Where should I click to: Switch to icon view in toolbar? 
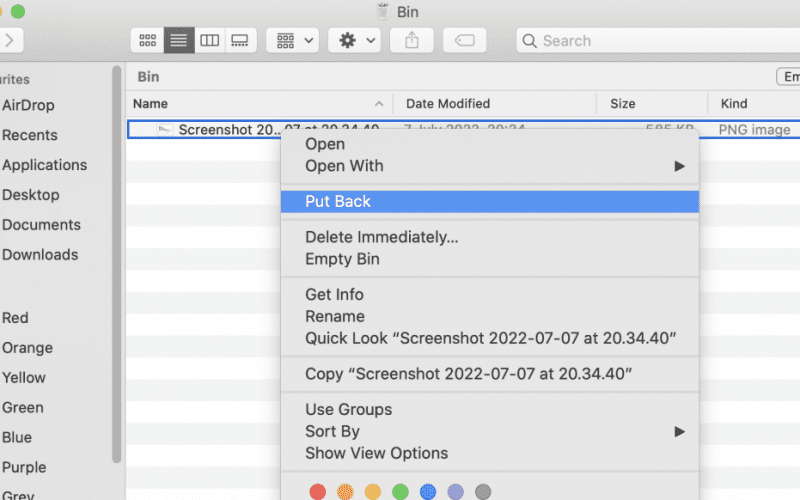click(x=148, y=41)
